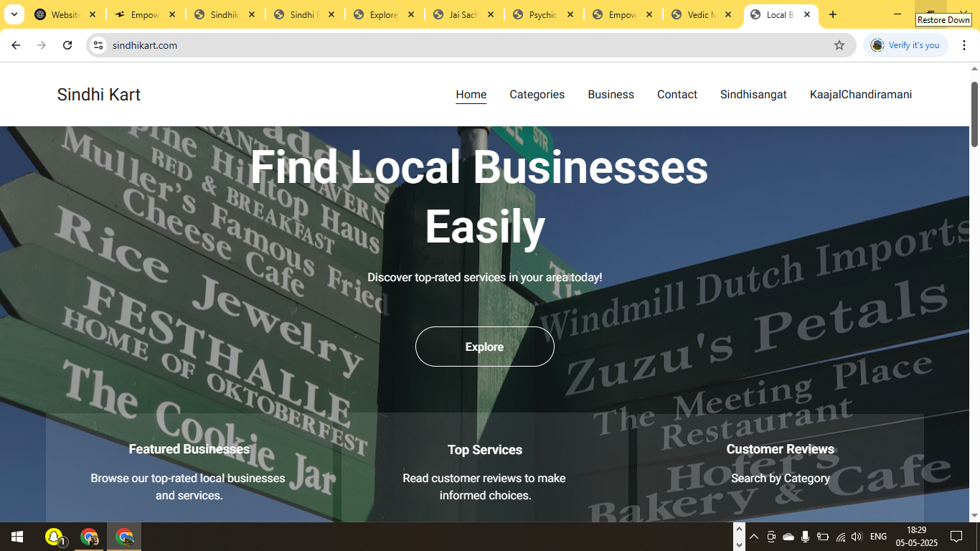The width and height of the screenshot is (980, 551).
Task: Open the Wi-Fi network icon in tray
Action: coord(840,537)
